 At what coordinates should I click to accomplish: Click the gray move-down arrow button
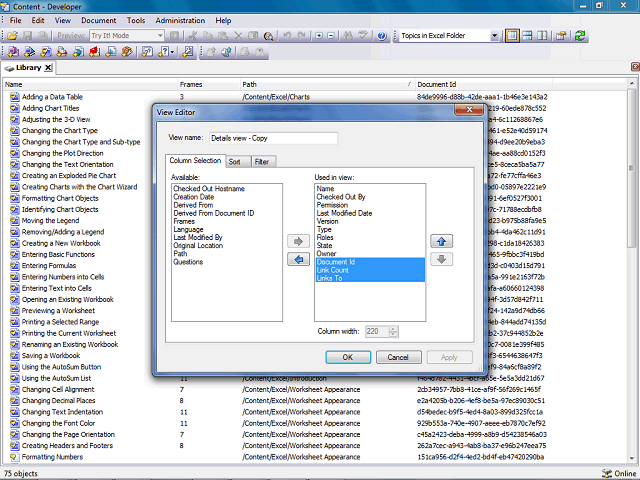click(x=442, y=259)
